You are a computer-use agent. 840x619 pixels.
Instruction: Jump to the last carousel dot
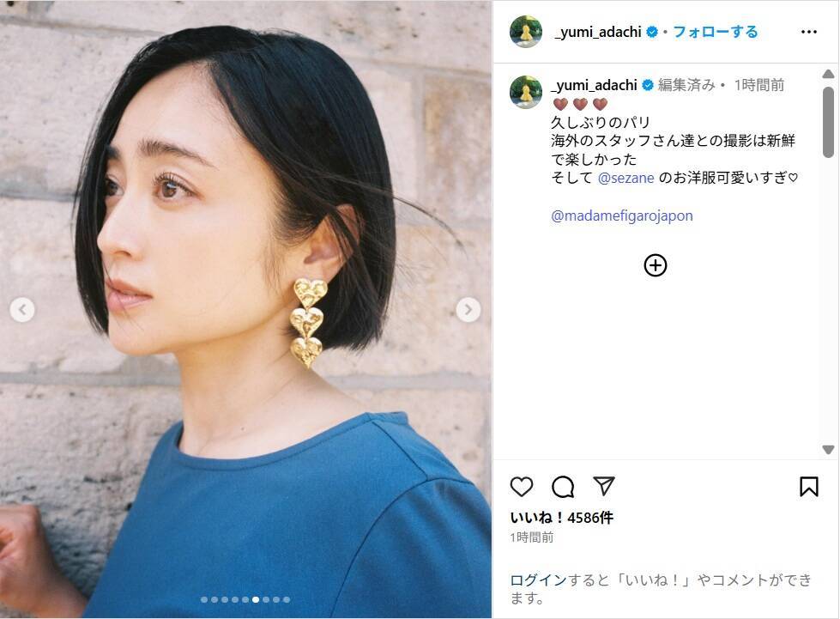coord(287,599)
